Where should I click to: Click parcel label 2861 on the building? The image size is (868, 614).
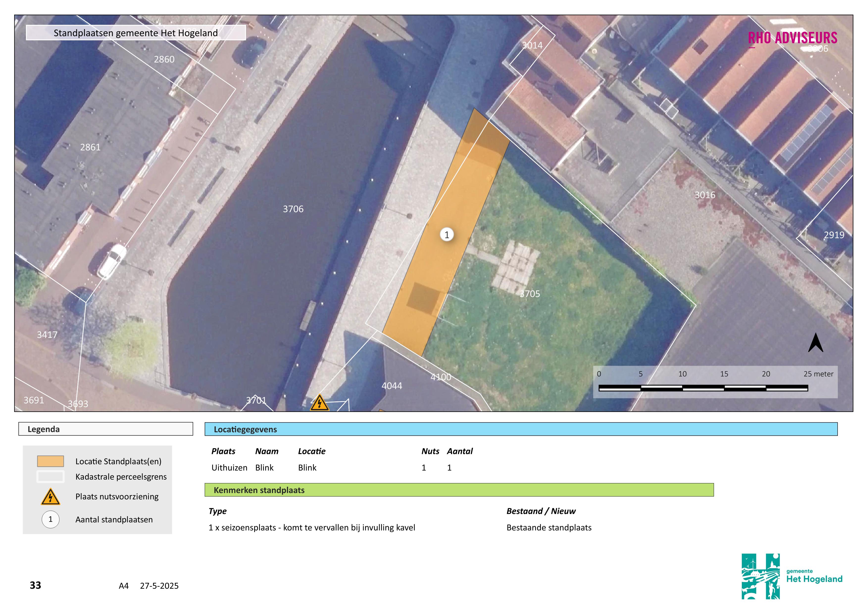[x=90, y=148]
